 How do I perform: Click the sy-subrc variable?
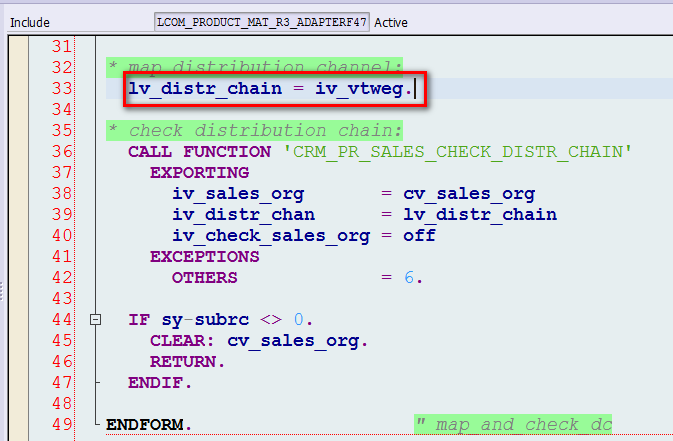coord(205,320)
